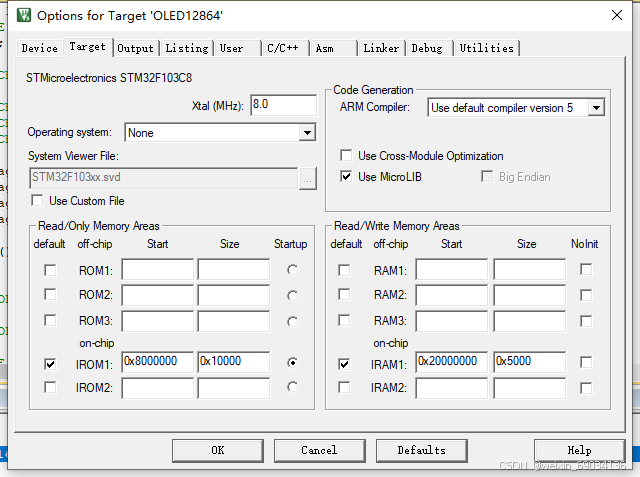Screen dimensions: 640x477
Task: Select ROM3 Startup radio button
Action: pyautogui.click(x=292, y=322)
